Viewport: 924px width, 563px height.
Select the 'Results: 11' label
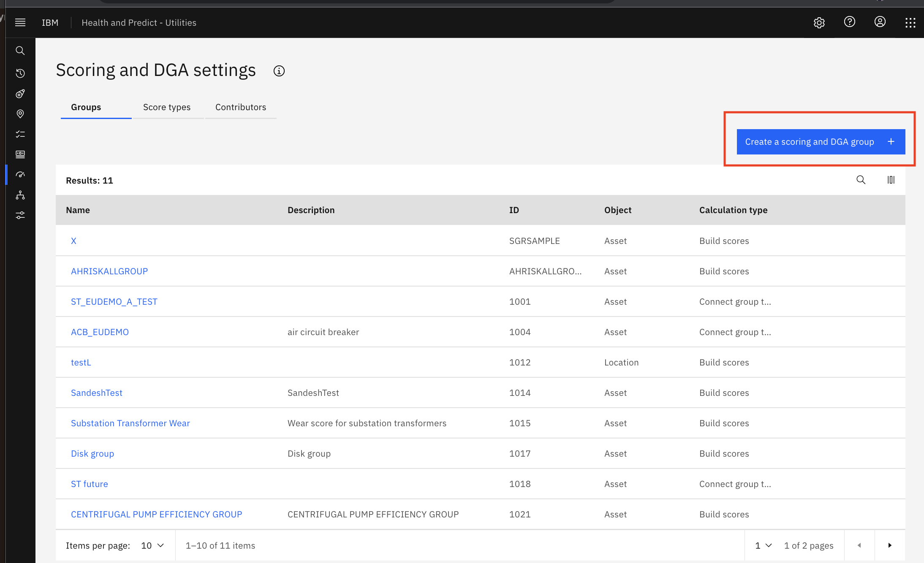[90, 181]
